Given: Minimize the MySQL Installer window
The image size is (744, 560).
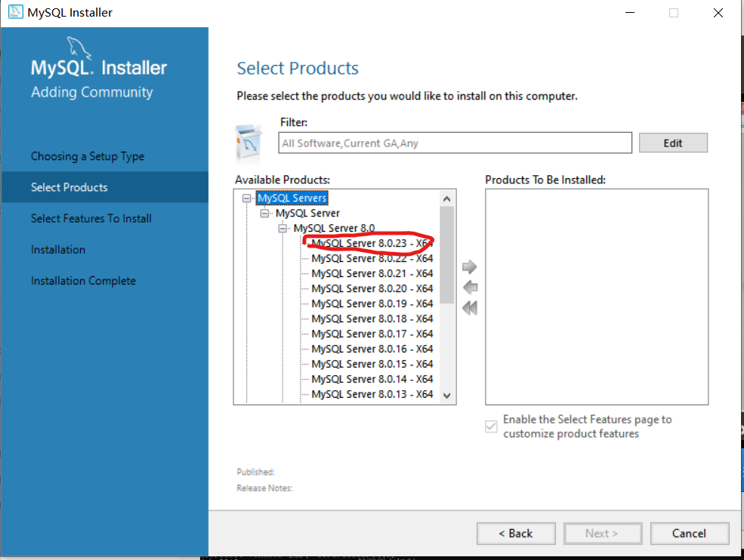Looking at the screenshot, I should 630,13.
